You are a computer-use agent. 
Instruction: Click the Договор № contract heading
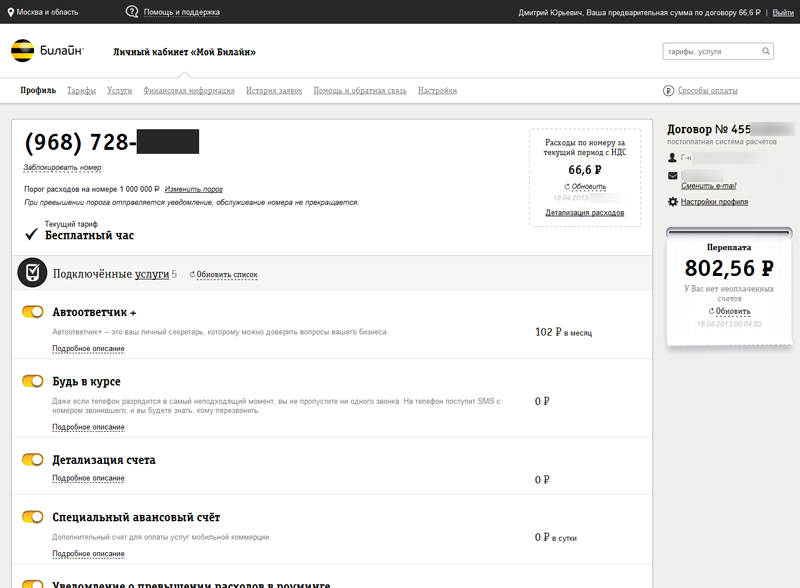709,129
